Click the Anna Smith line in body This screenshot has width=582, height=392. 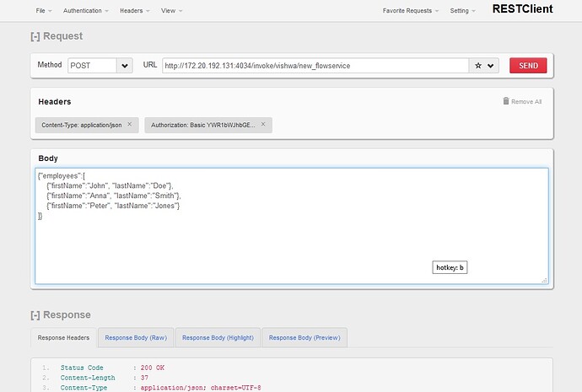click(114, 196)
